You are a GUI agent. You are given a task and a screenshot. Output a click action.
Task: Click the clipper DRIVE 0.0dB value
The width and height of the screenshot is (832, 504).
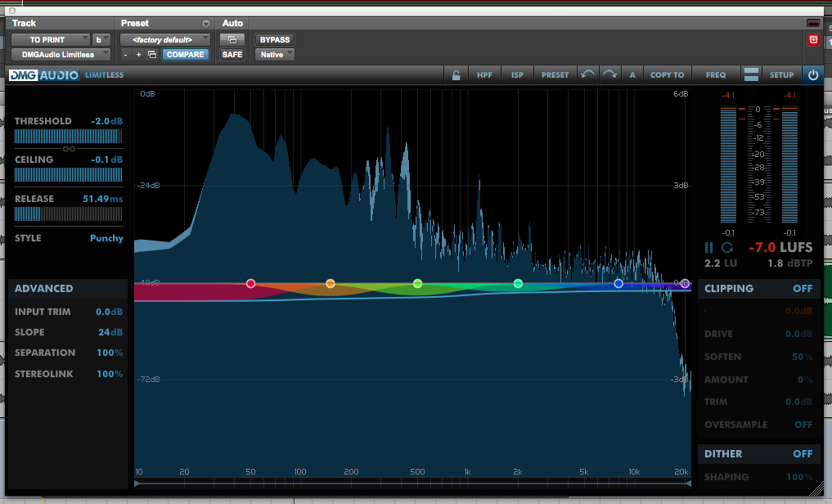pyautogui.click(x=798, y=334)
